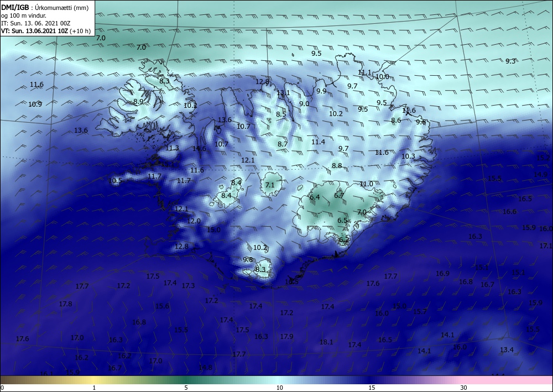This screenshot has height=392, width=553.
Task: Click the map value 6.5
Action: click(342, 221)
